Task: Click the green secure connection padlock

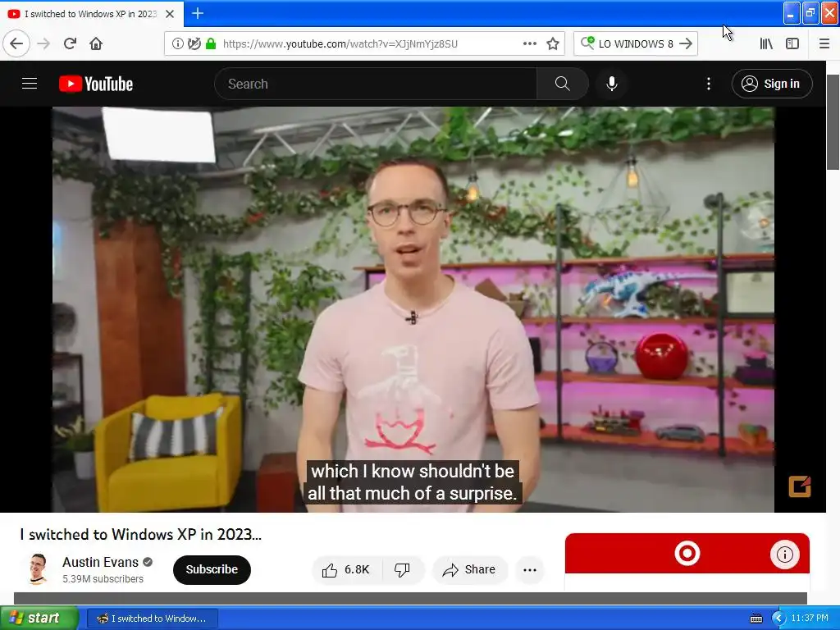Action: click(211, 43)
